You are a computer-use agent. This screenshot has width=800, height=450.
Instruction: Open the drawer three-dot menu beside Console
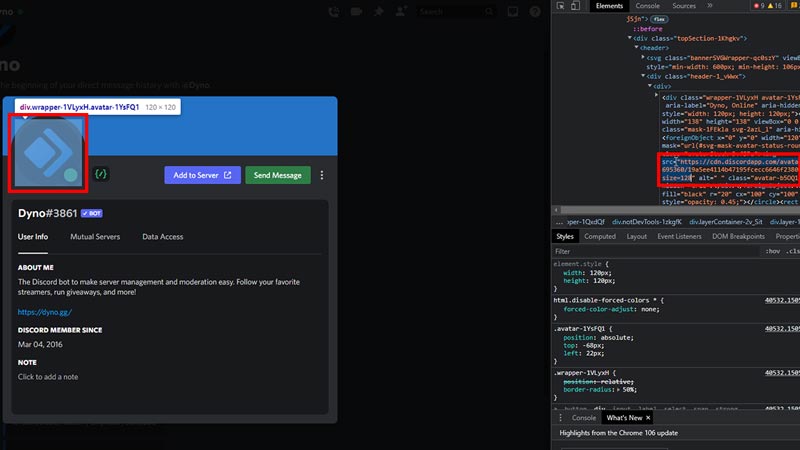(560, 417)
